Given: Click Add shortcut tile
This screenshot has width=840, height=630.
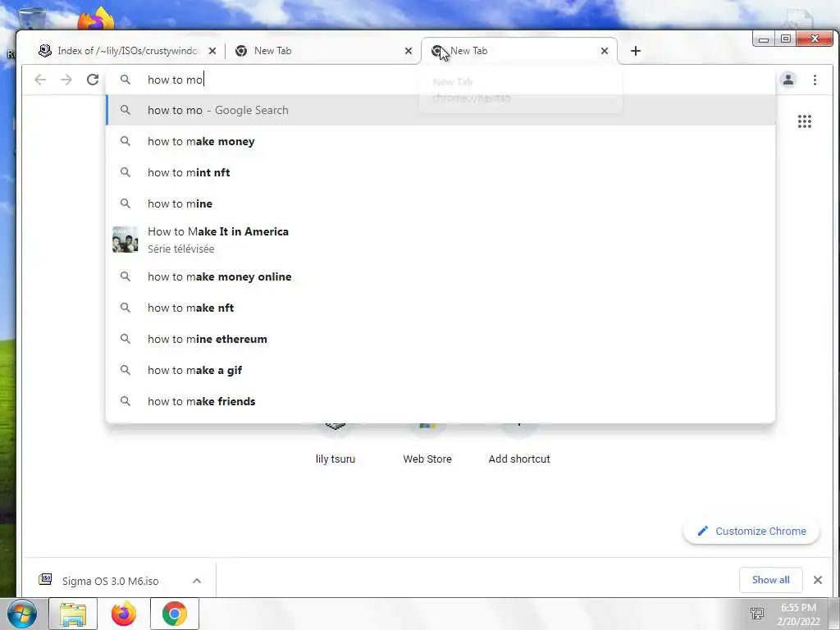Looking at the screenshot, I should [x=519, y=445].
